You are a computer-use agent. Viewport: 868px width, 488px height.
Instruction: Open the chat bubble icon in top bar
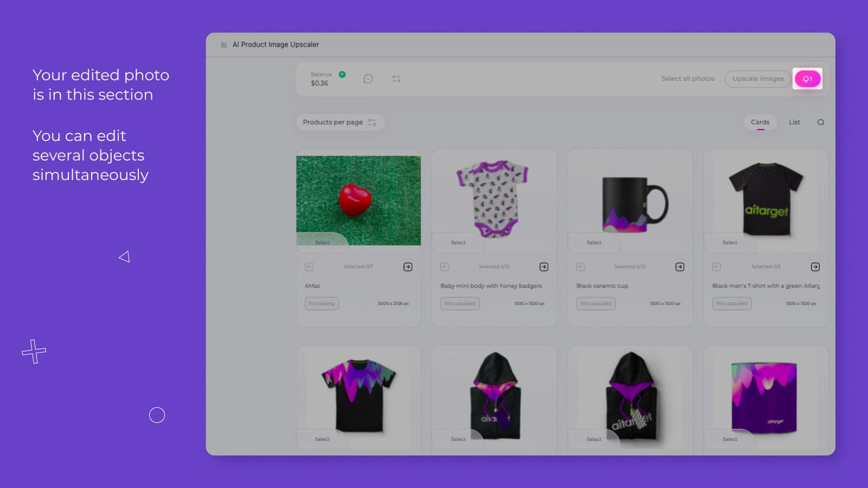(x=368, y=79)
